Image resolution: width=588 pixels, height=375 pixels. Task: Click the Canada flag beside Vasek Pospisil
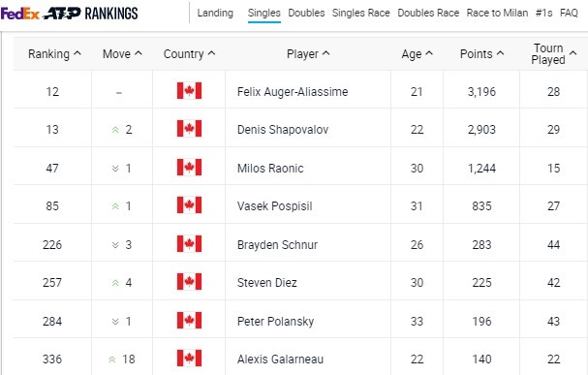[x=189, y=205]
